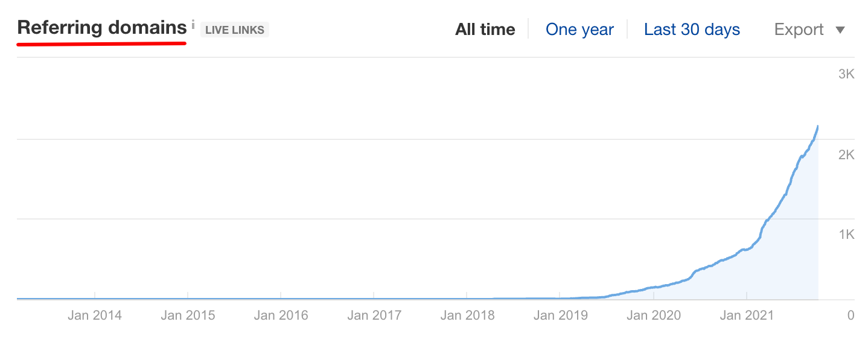868x339 pixels.
Task: Click the Jan 2014 axis marker
Action: pyautogui.click(x=95, y=315)
